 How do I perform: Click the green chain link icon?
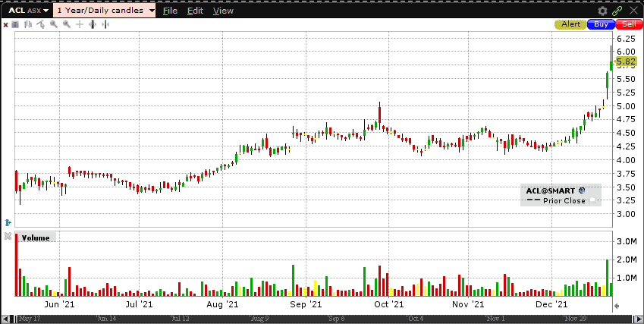click(x=617, y=11)
